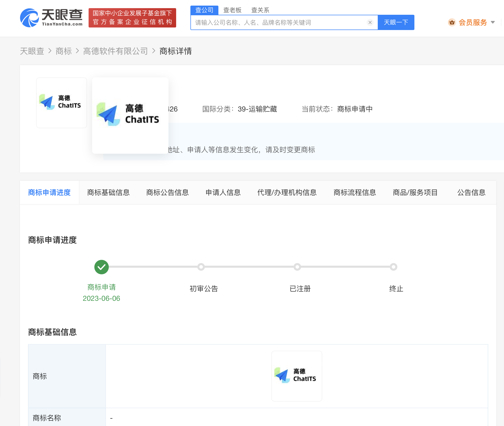Click the 商标申请进度 section heading
The height and width of the screenshot is (426, 504).
click(x=52, y=240)
